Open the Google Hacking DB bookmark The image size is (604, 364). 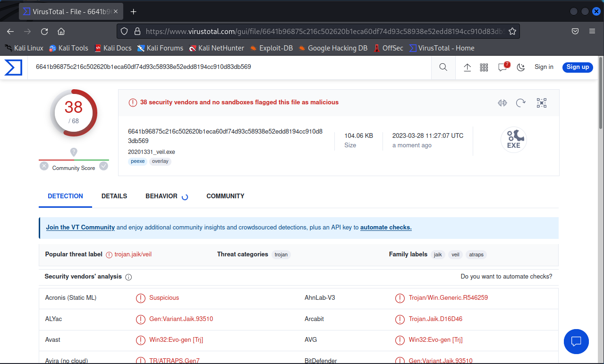[332, 48]
